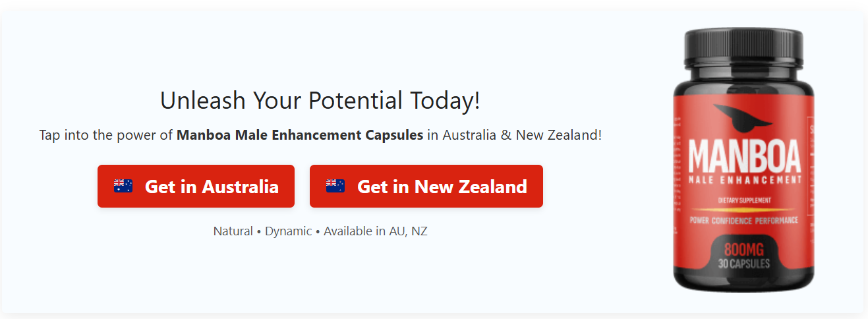
Task: Click the yellow streak on bottle label
Action: pos(745,210)
